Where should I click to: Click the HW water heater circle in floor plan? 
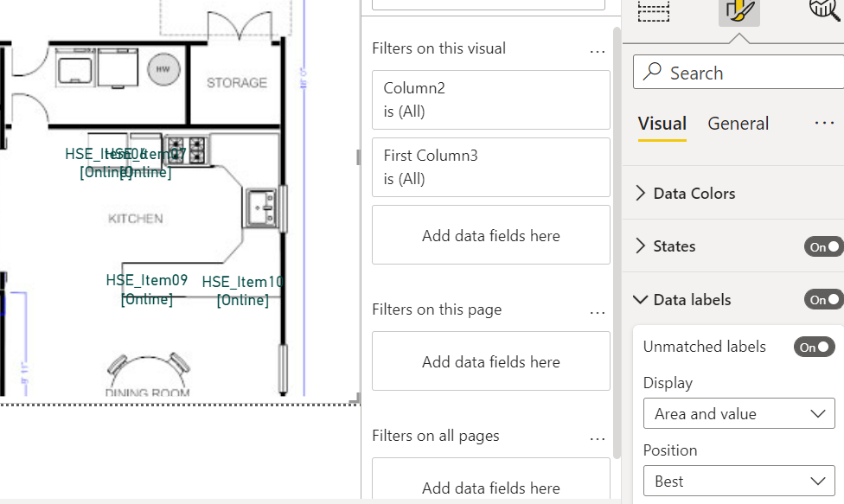click(x=163, y=69)
